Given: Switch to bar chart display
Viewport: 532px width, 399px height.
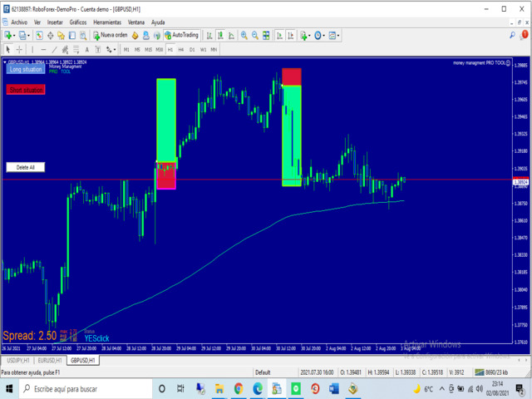Looking at the screenshot, I should [209, 35].
